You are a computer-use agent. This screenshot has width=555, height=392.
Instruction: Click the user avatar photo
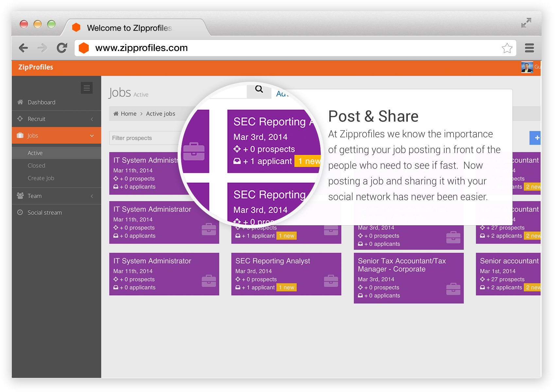527,67
